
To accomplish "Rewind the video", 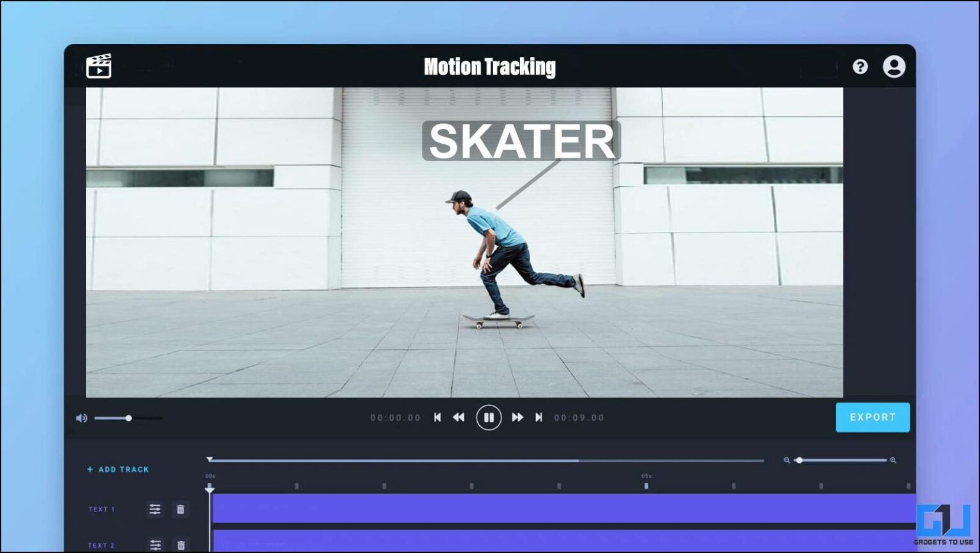I will [459, 417].
